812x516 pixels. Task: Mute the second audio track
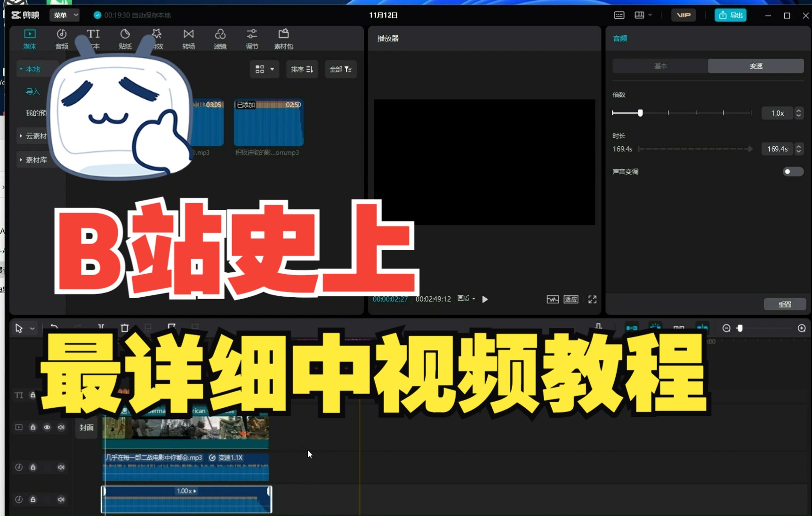pos(61,500)
